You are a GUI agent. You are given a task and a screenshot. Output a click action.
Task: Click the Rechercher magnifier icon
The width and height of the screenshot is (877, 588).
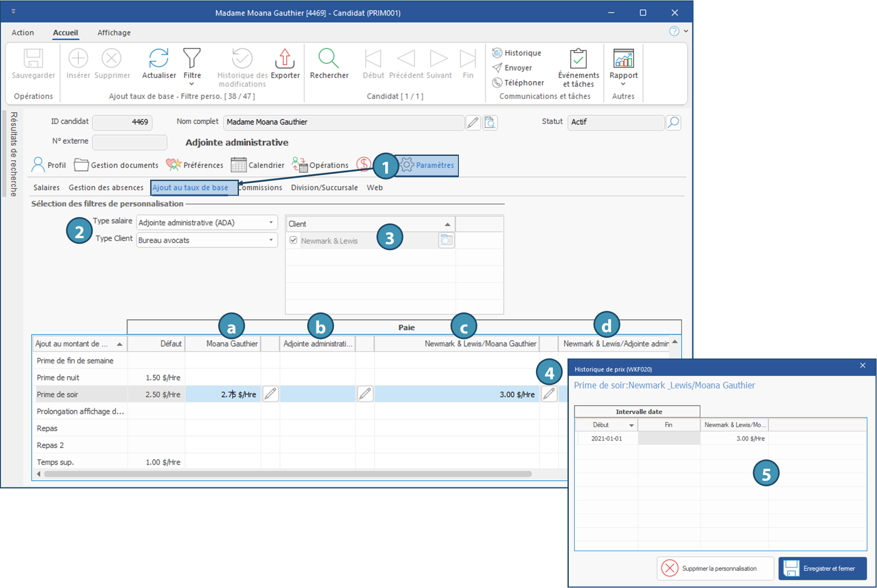coord(329,58)
